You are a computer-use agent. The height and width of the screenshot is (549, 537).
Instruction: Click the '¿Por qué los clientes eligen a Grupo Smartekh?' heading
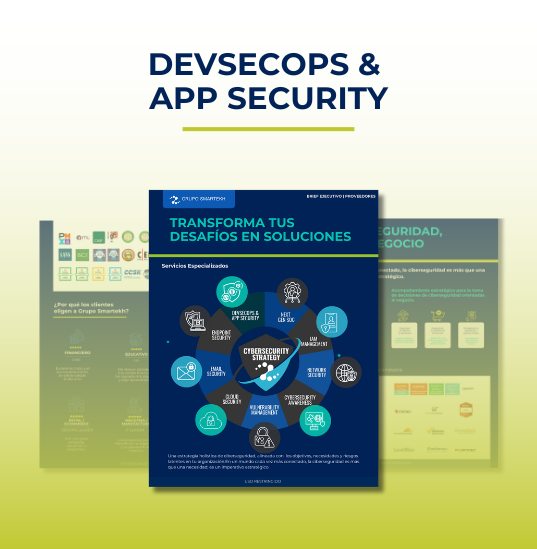point(91,308)
